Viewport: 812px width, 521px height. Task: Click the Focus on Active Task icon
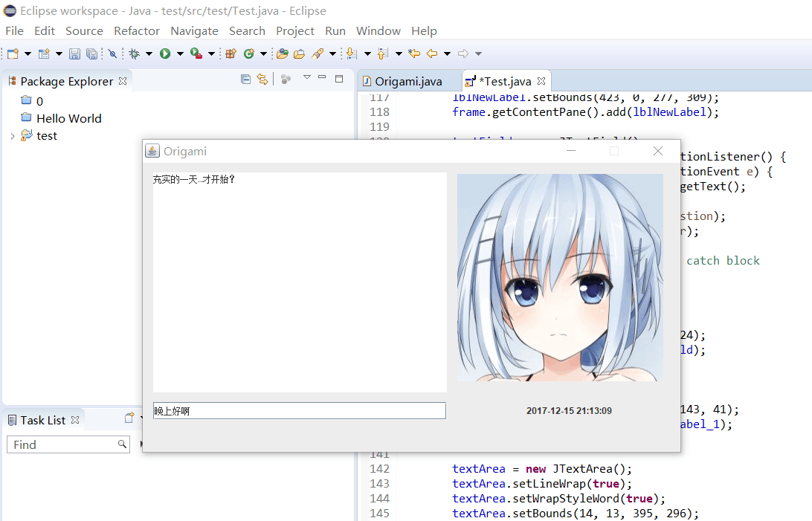(x=286, y=80)
